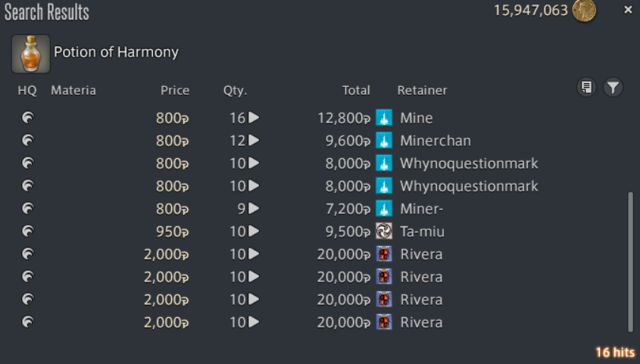The height and width of the screenshot is (364, 640).
Task: Sort listings by Price column header
Action: (175, 90)
